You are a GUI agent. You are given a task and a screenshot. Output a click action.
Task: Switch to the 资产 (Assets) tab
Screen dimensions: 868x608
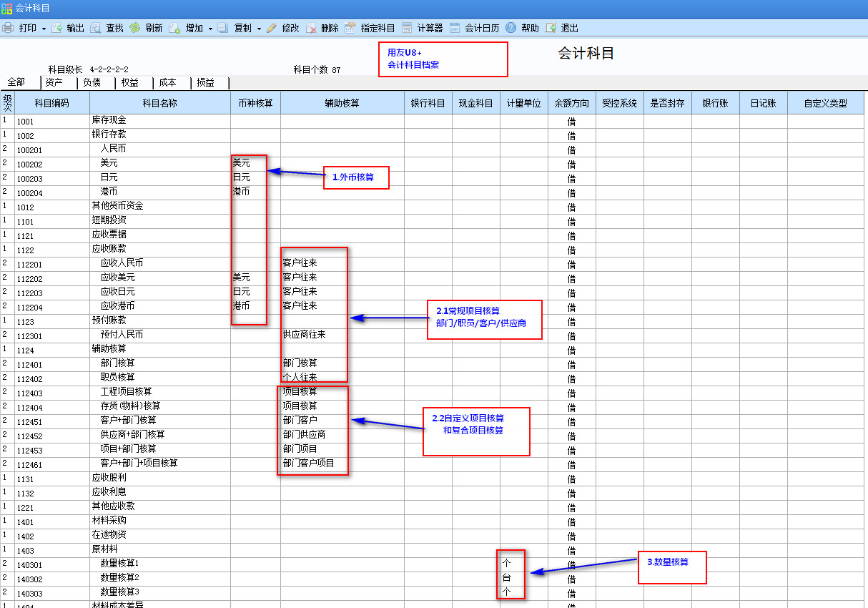[54, 82]
